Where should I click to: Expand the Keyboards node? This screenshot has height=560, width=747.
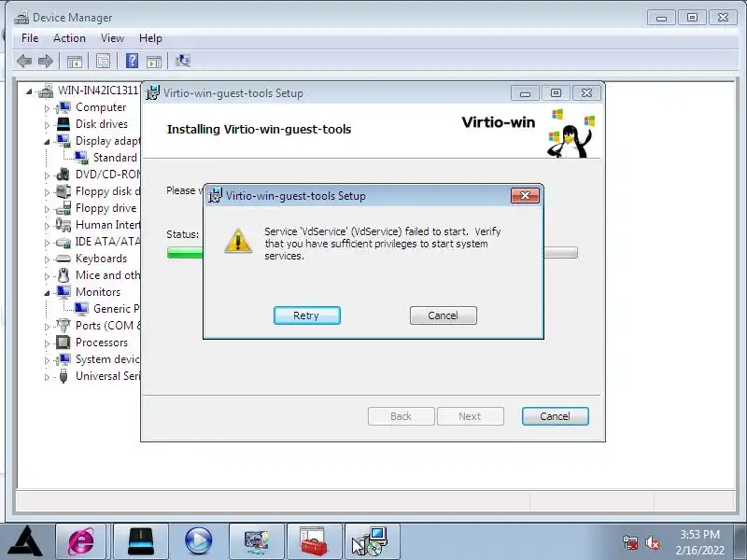[x=47, y=259]
